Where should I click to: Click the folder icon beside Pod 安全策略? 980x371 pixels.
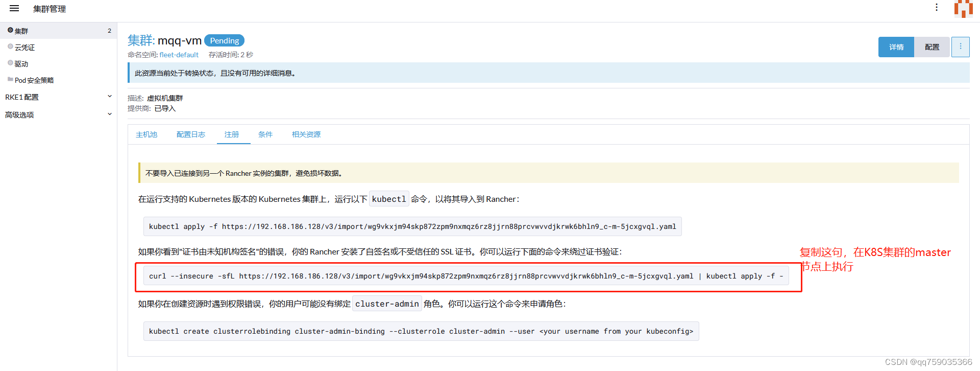pos(10,79)
